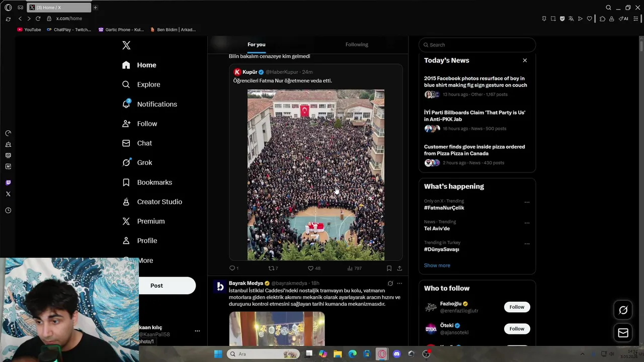Open File Explorer from taskbar
Viewport: 644px width, 362px height.
point(338,354)
